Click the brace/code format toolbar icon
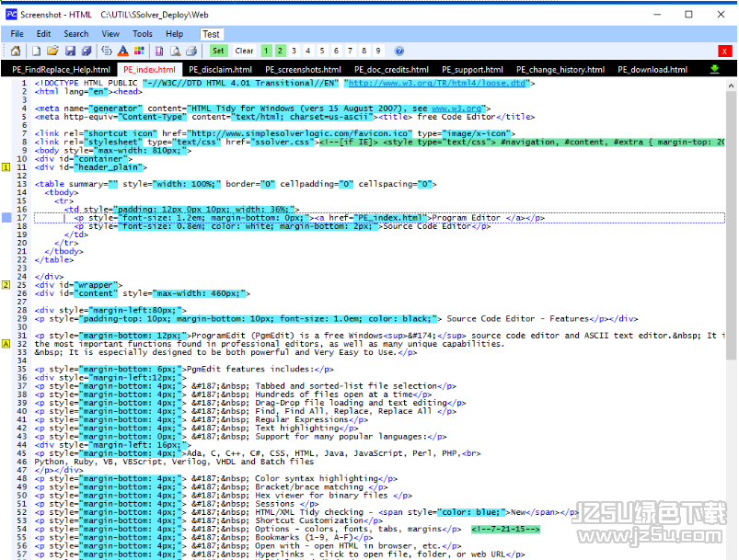 pos(107,51)
